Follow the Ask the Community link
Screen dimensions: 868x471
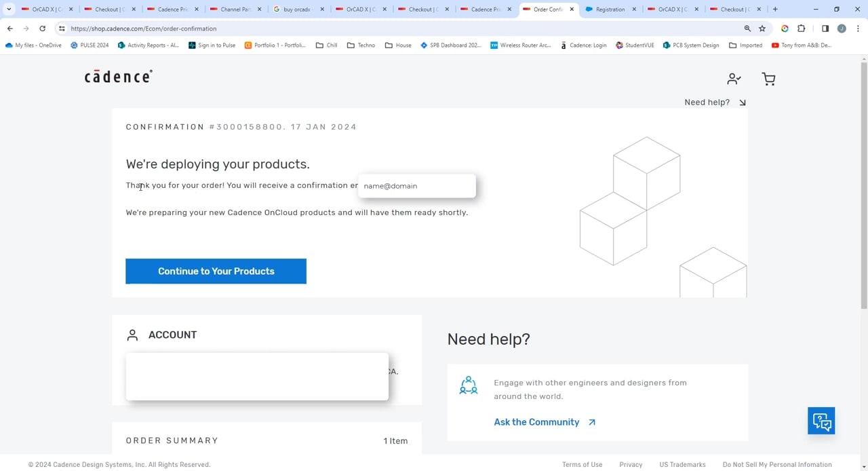tap(545, 422)
